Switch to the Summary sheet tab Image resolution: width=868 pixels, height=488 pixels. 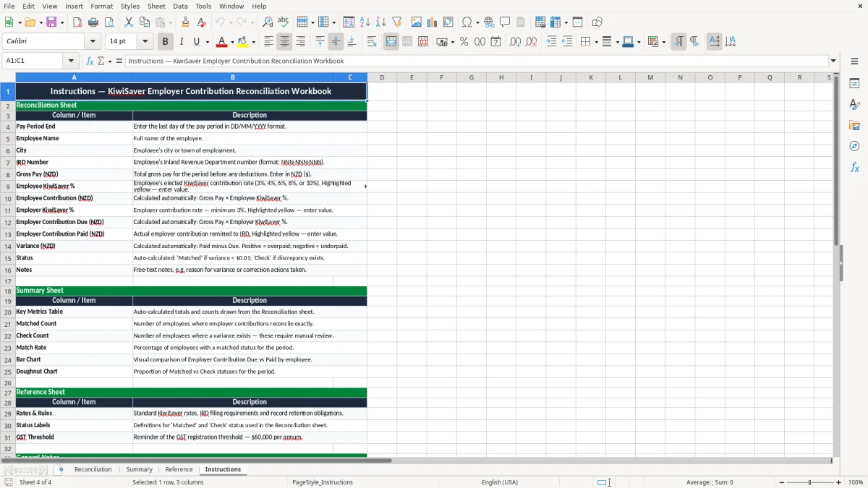[x=140, y=469]
